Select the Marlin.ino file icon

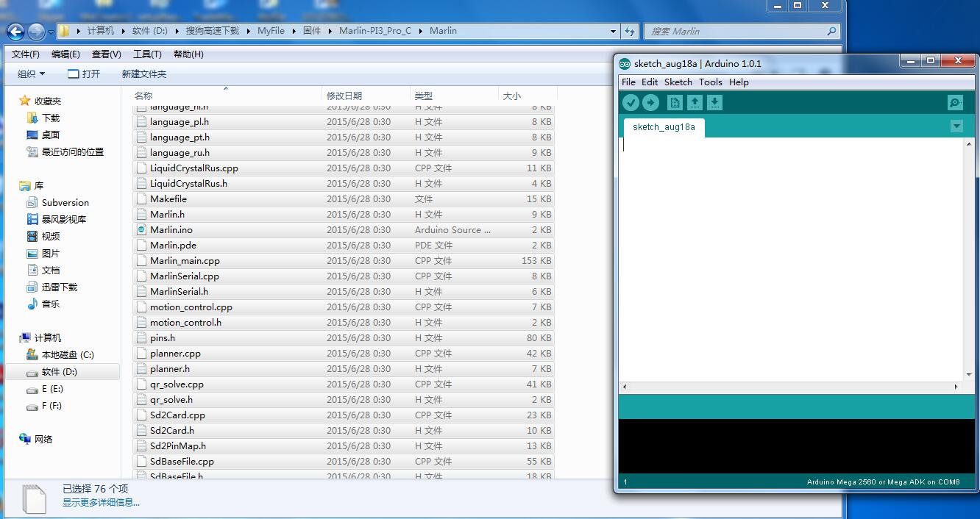(142, 230)
